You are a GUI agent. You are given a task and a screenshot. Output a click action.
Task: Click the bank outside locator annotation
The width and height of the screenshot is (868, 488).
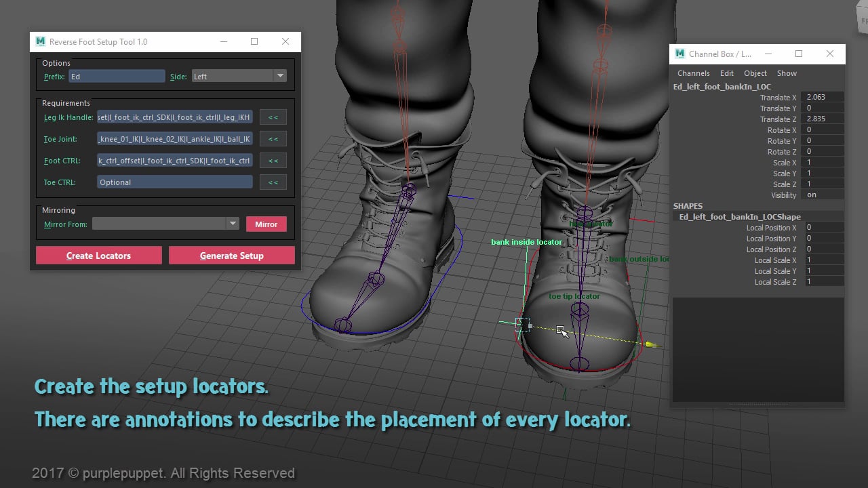(638, 259)
